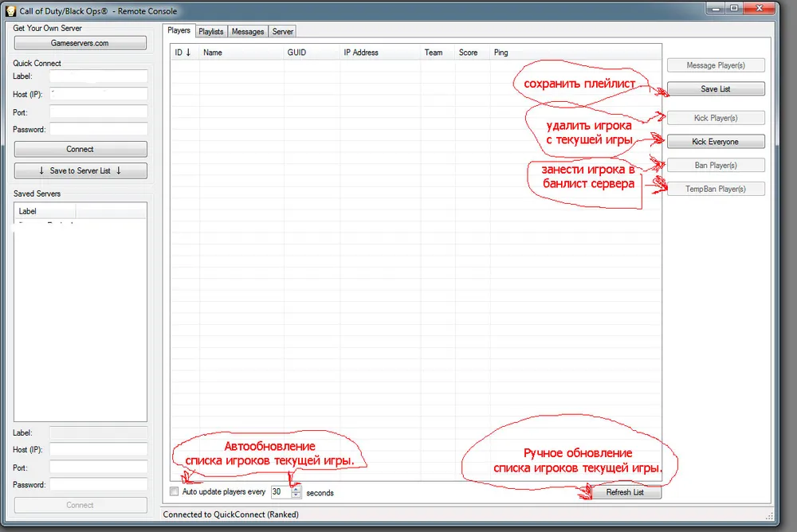
Task: Click the bottom Saved Servers Port field
Action: [x=99, y=467]
